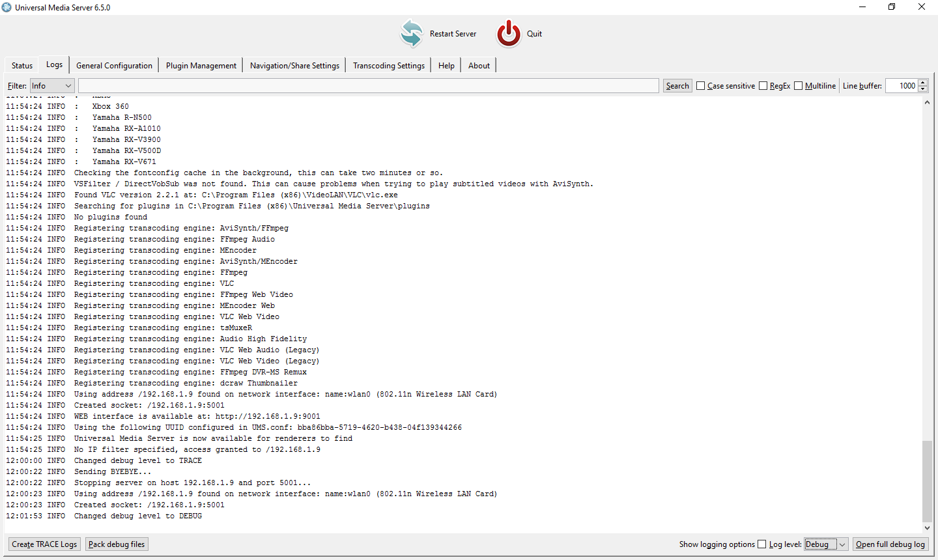The width and height of the screenshot is (938, 560).
Task: Click log line 'Checking the fontconfig cache'
Action: pos(259,173)
